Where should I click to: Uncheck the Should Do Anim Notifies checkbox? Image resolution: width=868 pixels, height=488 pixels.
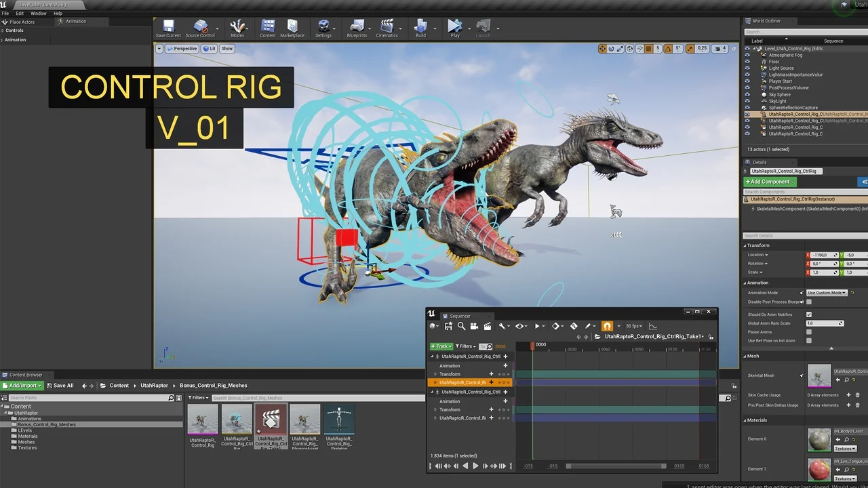pos(809,314)
